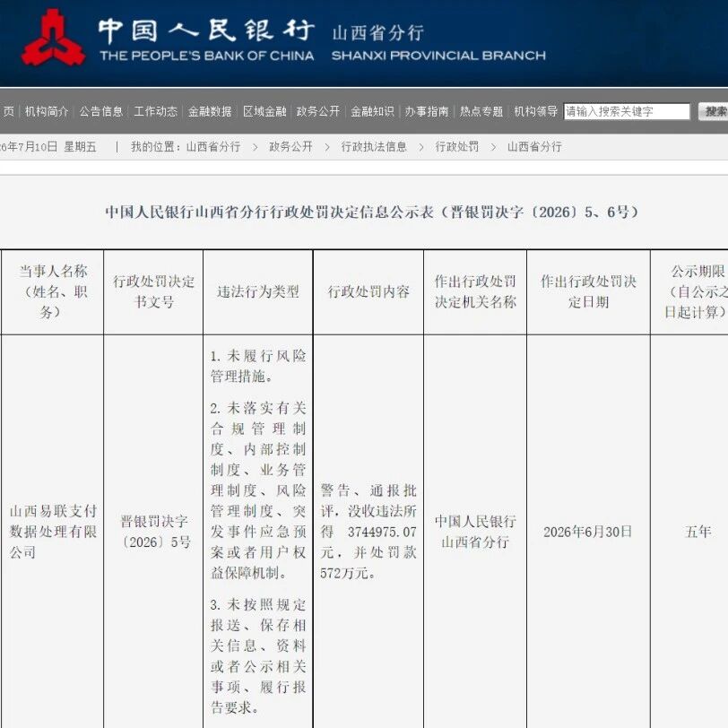This screenshot has width=728, height=728.
Task: Click the 当事人名称 column header
Action: (x=53, y=291)
